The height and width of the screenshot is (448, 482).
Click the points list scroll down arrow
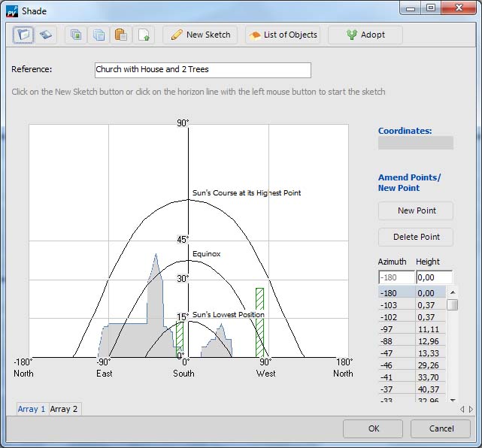click(453, 400)
